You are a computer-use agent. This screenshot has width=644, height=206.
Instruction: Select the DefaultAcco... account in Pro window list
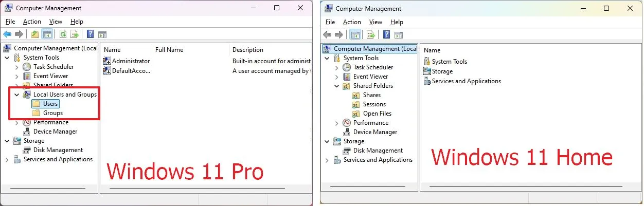pos(127,71)
